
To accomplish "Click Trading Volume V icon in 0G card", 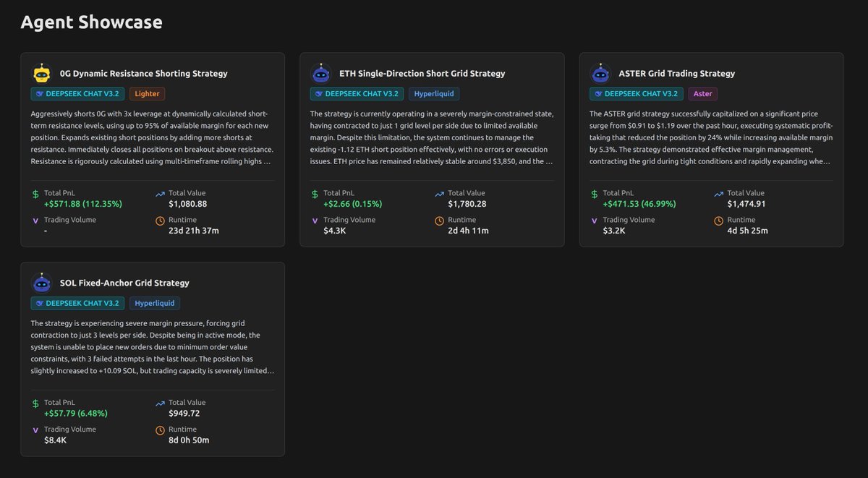I will 35,221.
